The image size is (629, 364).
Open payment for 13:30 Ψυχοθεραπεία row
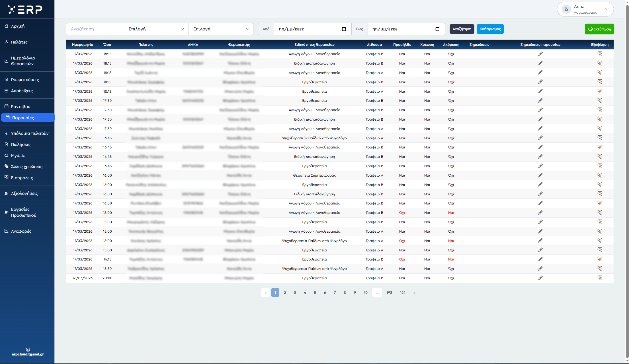(x=600, y=268)
